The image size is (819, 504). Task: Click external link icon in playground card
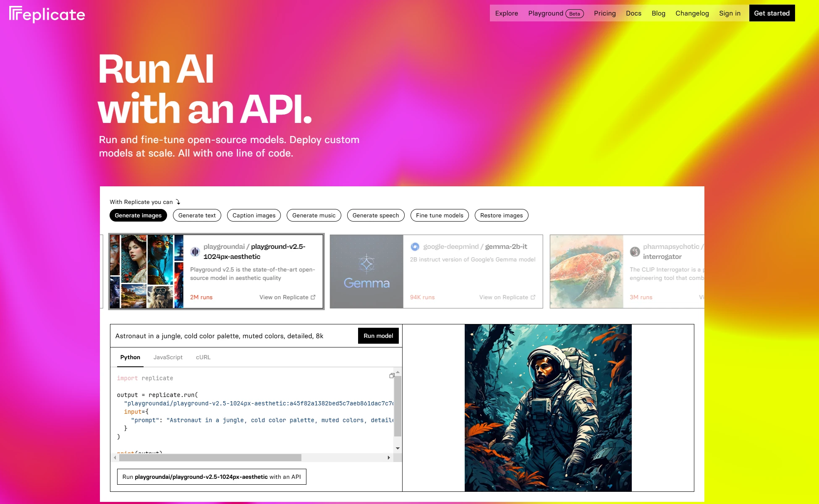point(313,297)
